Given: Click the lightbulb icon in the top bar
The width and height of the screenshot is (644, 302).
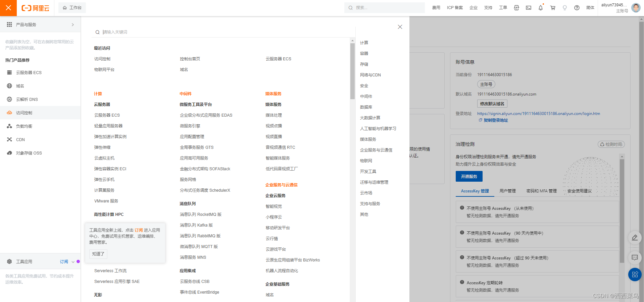Looking at the screenshot, I should click(x=565, y=8).
